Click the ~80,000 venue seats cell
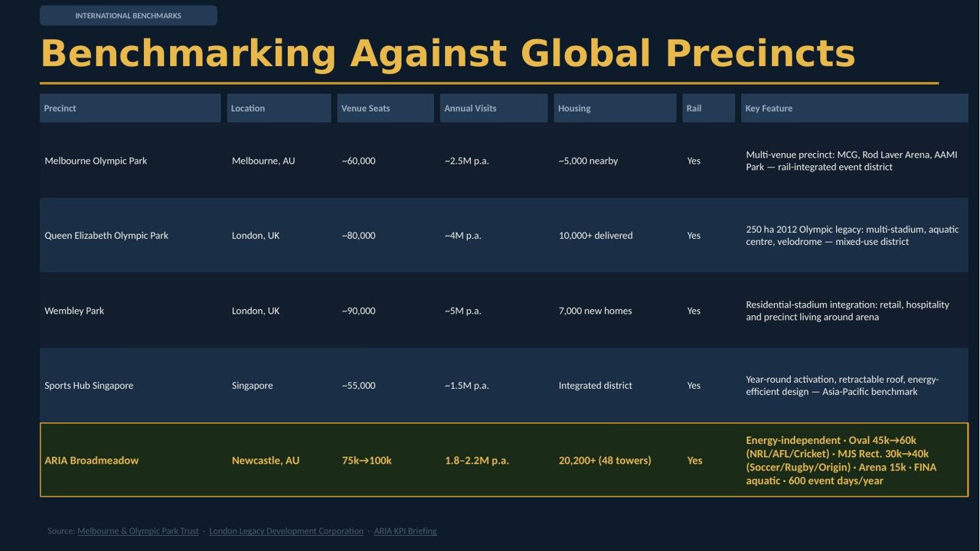This screenshot has height=551, width=980. tap(358, 236)
